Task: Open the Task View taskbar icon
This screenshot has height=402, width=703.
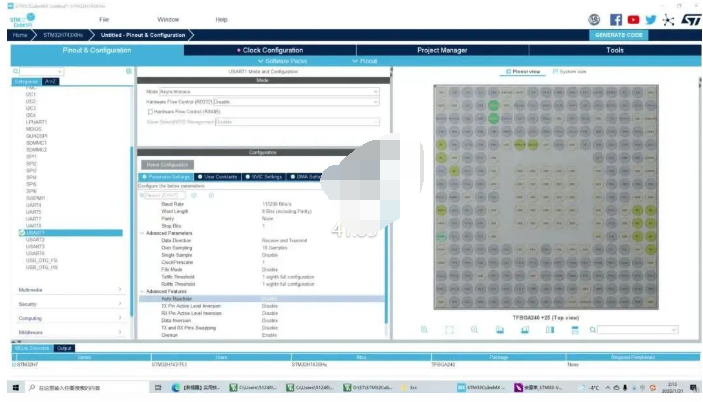Action: [158, 388]
